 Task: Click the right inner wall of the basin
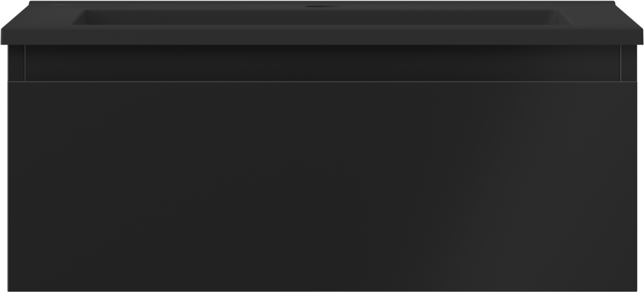coord(566,17)
